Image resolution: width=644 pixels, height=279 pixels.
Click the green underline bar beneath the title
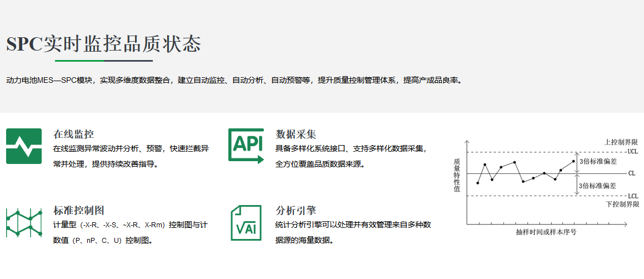[79, 61]
